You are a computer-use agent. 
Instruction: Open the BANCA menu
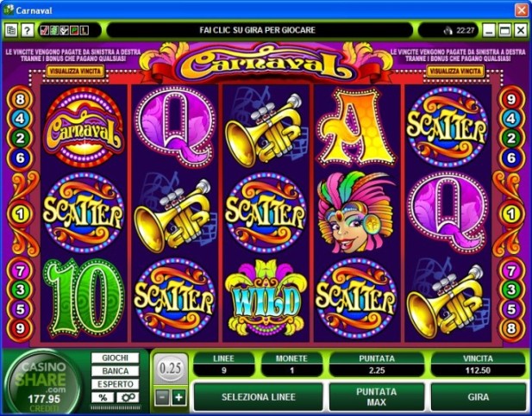coord(115,371)
